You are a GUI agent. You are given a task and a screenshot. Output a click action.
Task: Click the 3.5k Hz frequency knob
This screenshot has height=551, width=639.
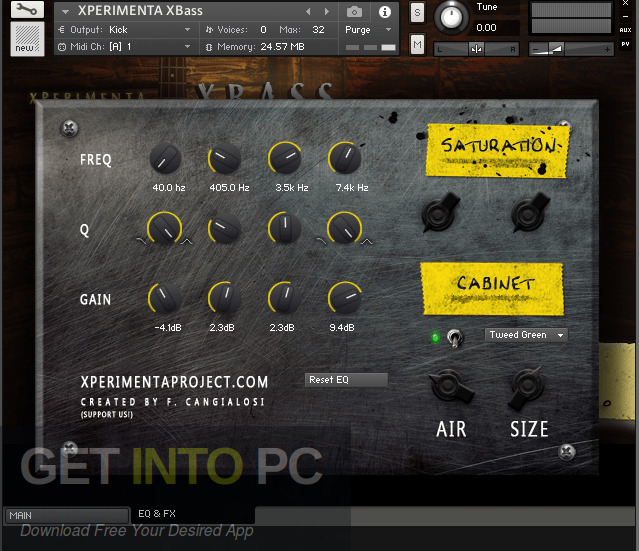(285, 158)
